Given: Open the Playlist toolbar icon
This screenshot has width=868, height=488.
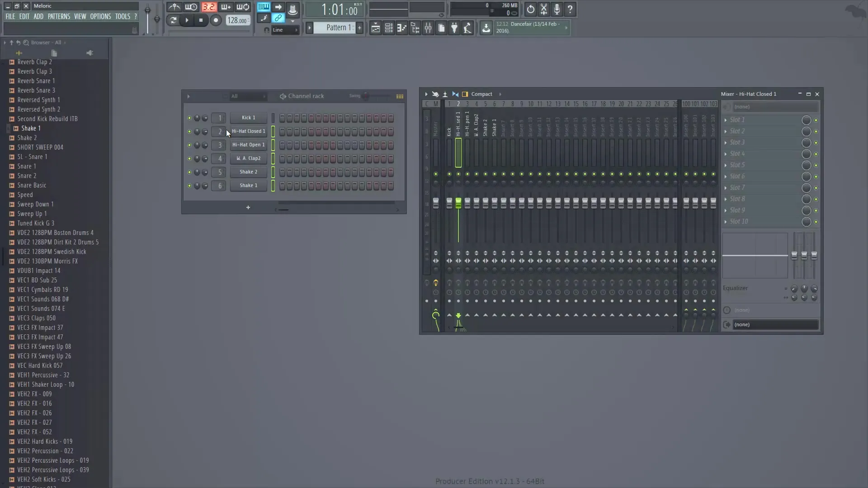Looking at the screenshot, I should (376, 28).
